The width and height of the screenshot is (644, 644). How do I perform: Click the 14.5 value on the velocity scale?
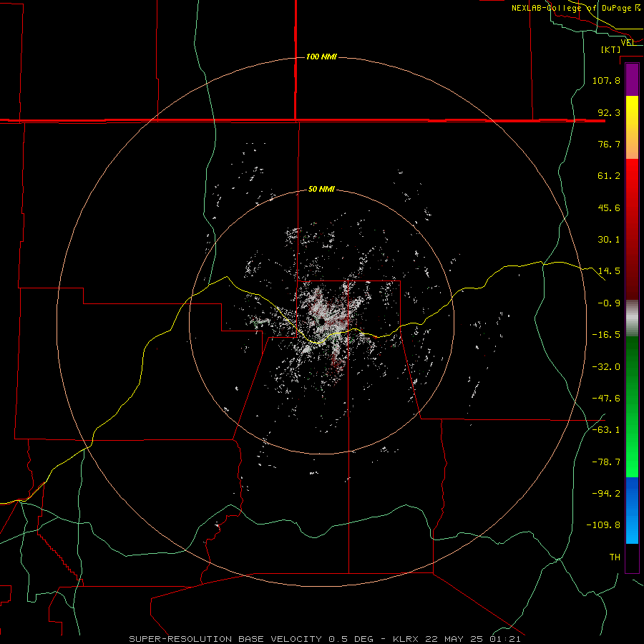pyautogui.click(x=609, y=271)
